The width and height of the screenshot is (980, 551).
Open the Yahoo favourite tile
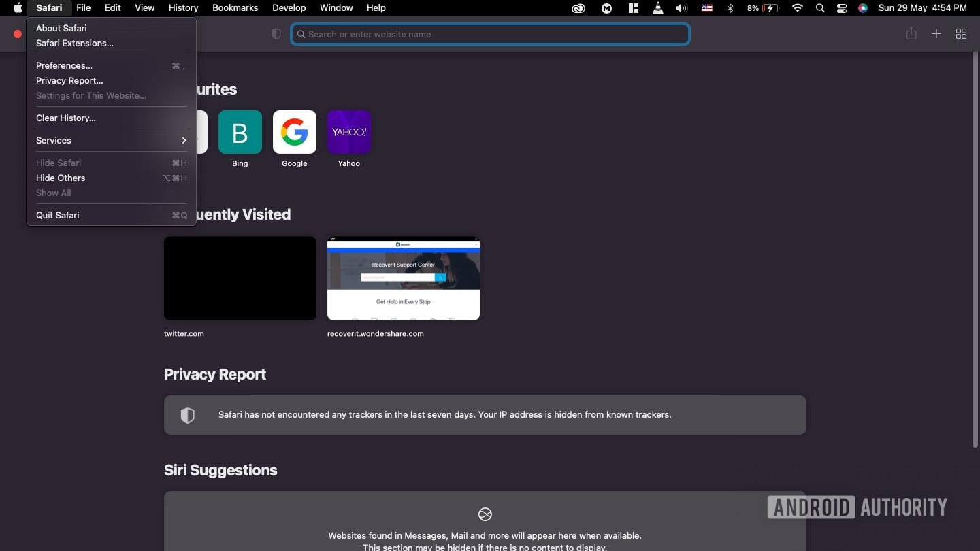(349, 132)
